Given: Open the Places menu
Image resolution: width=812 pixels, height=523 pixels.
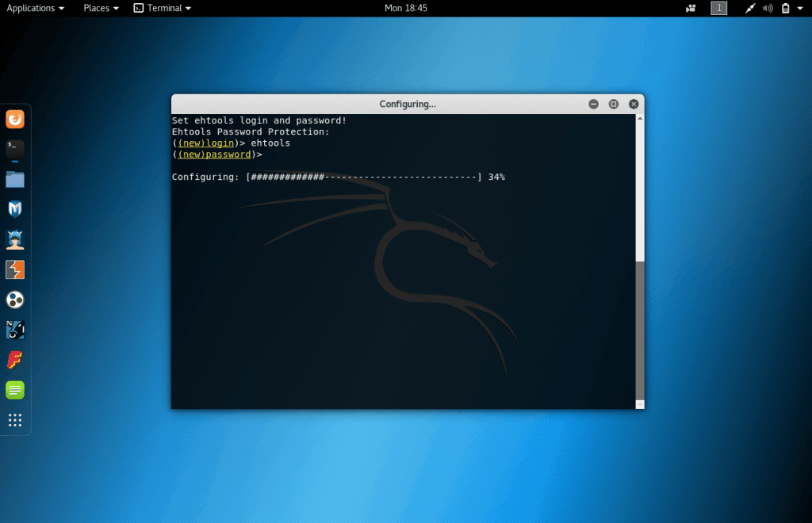Looking at the screenshot, I should (x=101, y=8).
